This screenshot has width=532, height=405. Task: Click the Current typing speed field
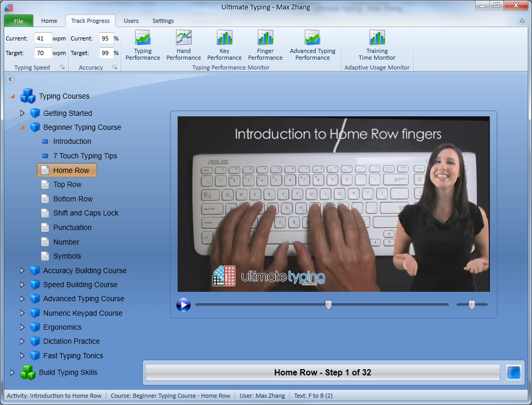[43, 38]
